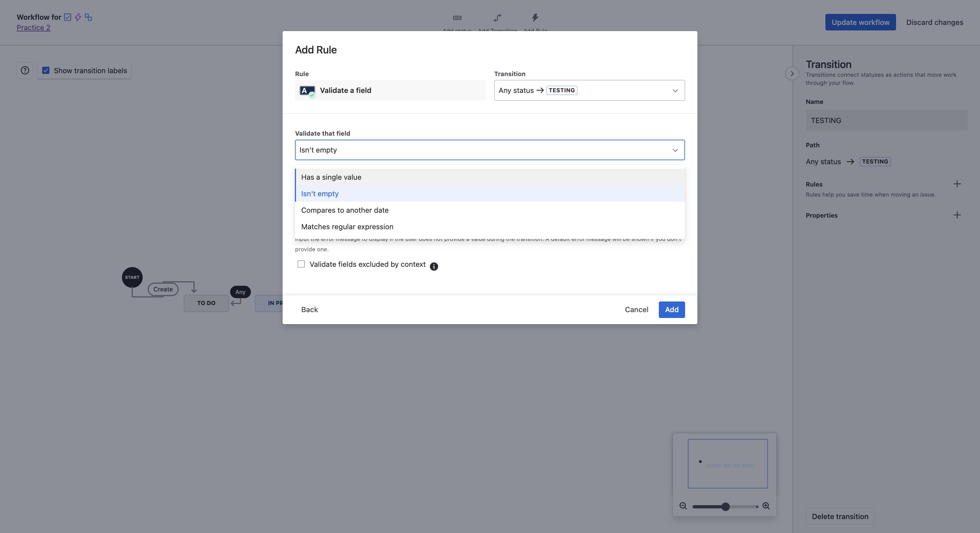Screen dimensions: 980x533
Task: Adjust the zoom slider handle
Action: point(726,506)
